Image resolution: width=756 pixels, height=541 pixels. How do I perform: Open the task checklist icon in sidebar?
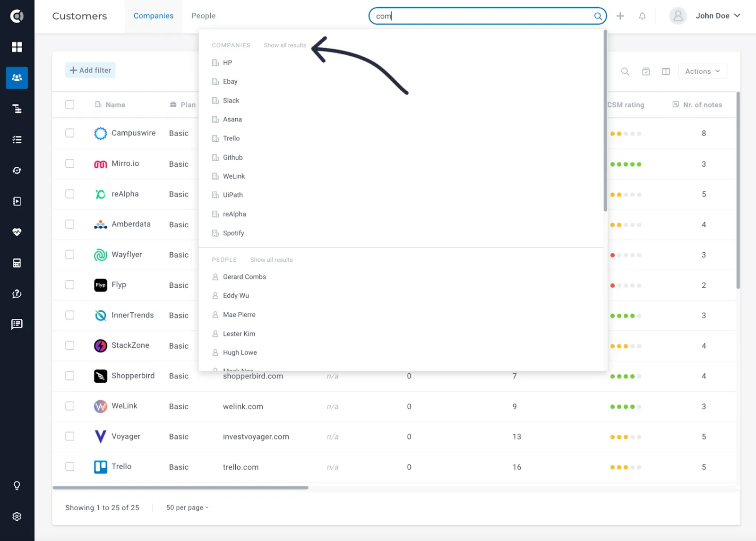17,139
